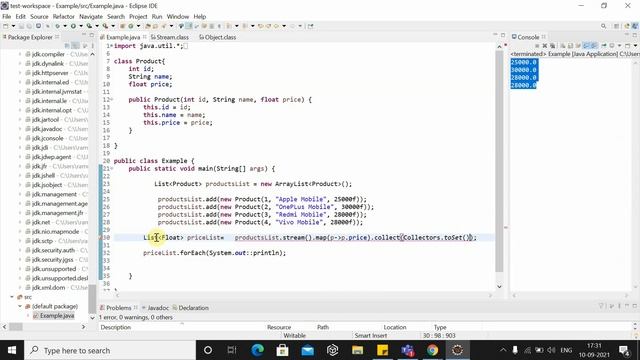Select Example.java in the Package Explorer tree
This screenshot has width=640, height=360.
coord(57,316)
